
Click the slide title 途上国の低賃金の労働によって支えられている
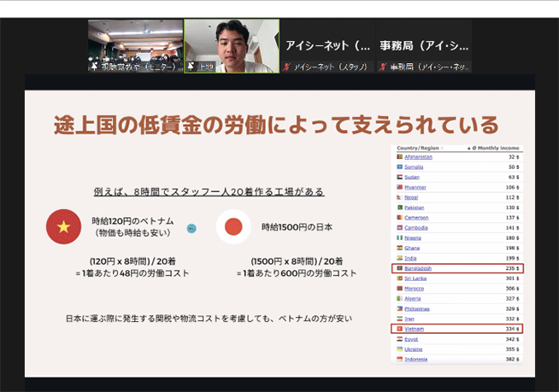click(276, 125)
